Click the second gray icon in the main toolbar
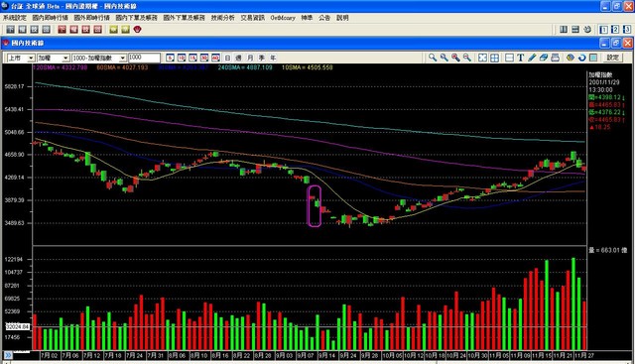 pyautogui.click(x=23, y=30)
